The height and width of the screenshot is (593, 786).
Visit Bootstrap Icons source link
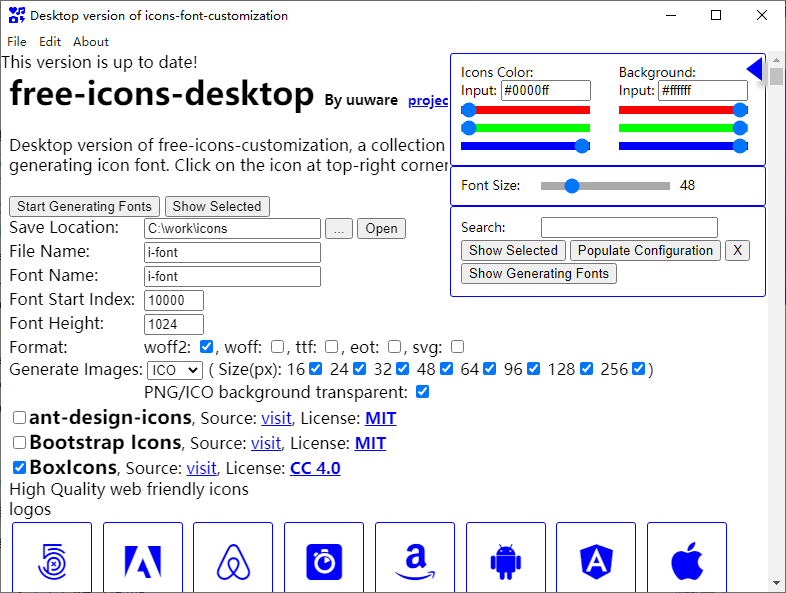click(266, 443)
